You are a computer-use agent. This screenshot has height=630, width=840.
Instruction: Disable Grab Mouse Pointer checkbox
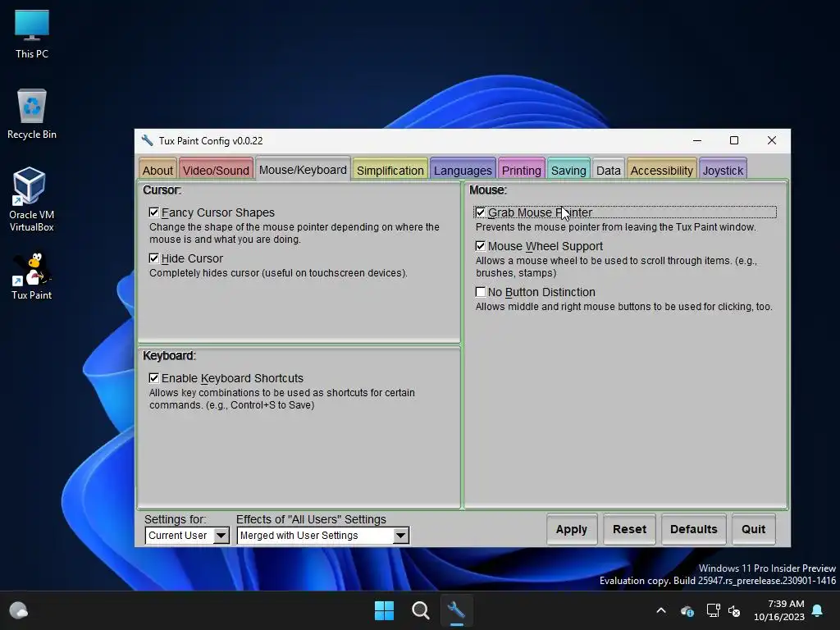pos(481,212)
